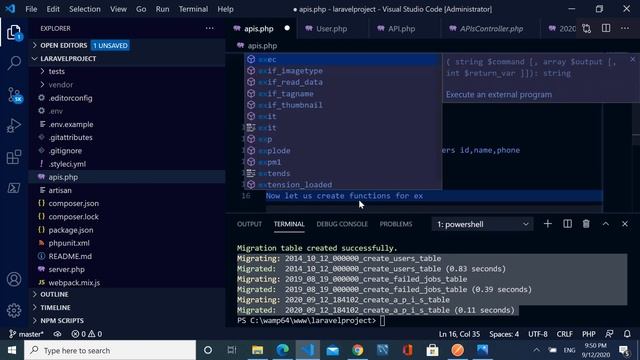This screenshot has width=640, height=360.
Task: Open the Run and Debug view
Action: tap(14, 126)
